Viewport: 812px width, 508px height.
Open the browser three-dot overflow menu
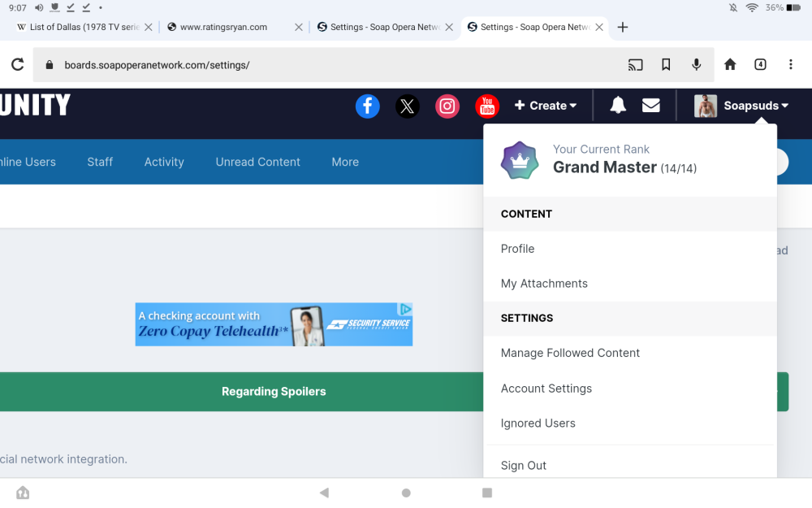pyautogui.click(x=790, y=65)
